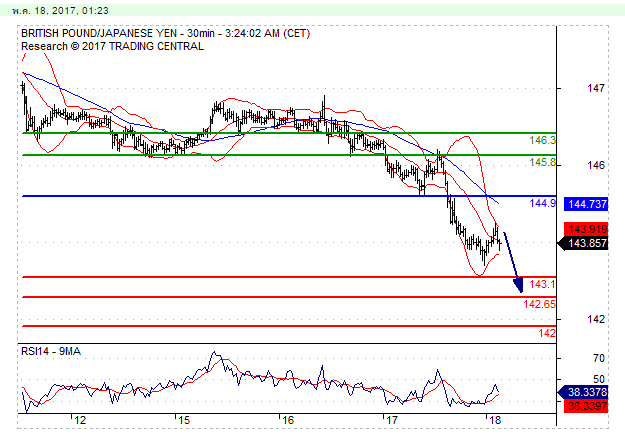
Task: Click the blue 144.9 pivot label
Action: point(542,203)
